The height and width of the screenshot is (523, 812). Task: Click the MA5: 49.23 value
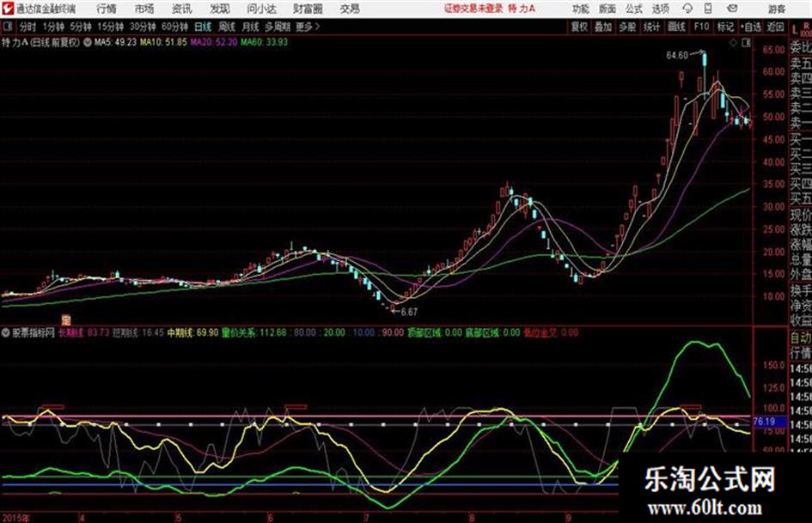coord(115,42)
